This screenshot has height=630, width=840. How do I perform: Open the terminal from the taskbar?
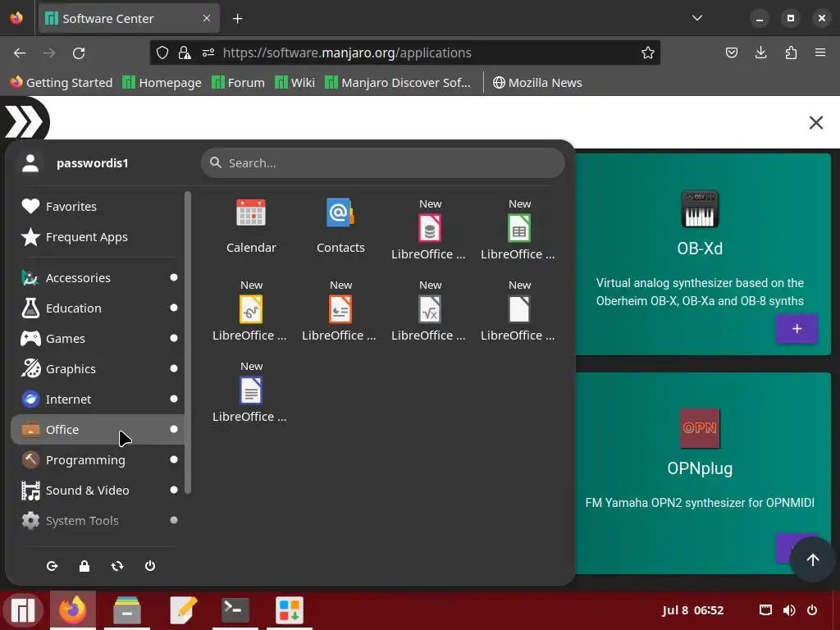point(235,610)
